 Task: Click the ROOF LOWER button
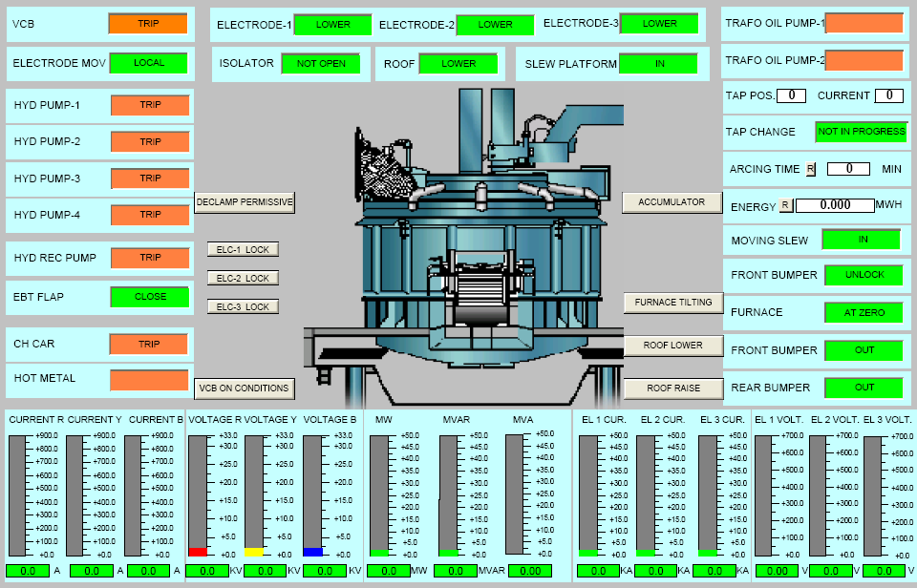(673, 346)
